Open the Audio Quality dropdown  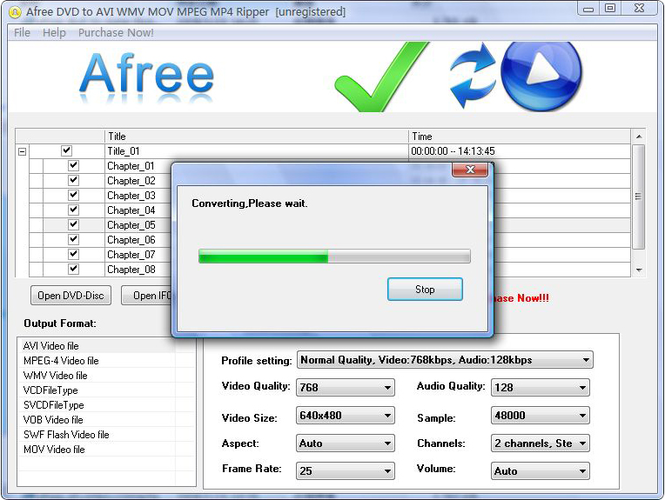[540, 388]
